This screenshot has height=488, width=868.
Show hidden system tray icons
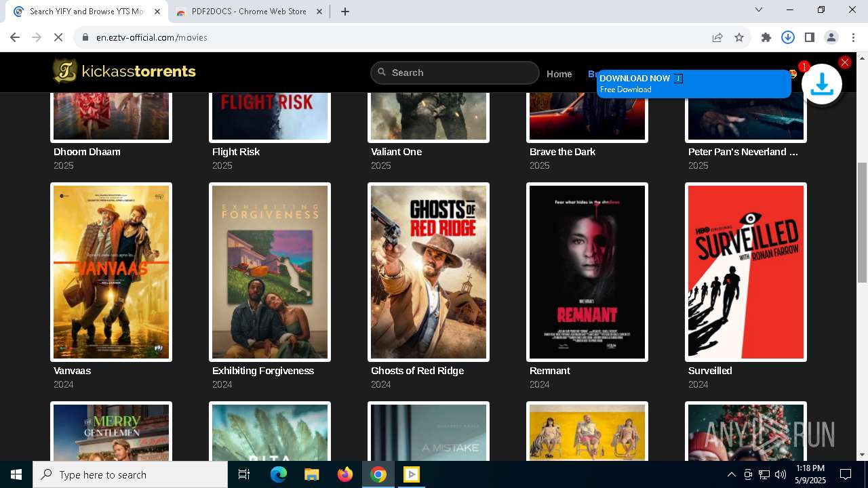pos(731,474)
